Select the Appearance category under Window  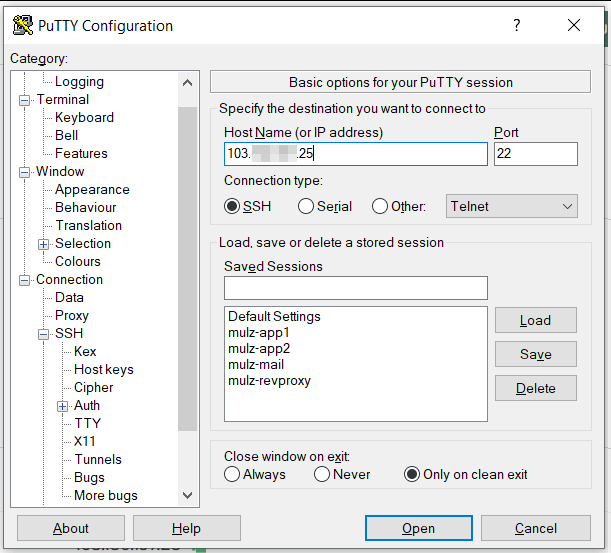(x=92, y=190)
